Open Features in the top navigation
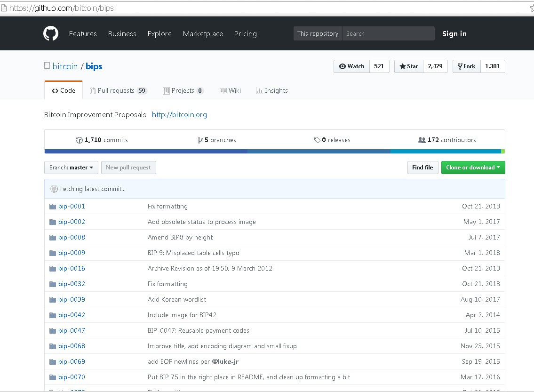534x392 pixels. pyautogui.click(x=83, y=34)
